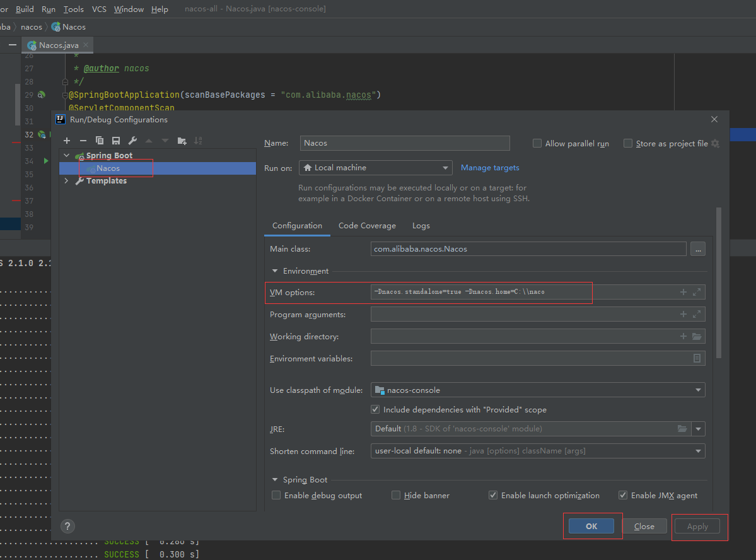Image resolution: width=756 pixels, height=560 pixels.
Task: Select the Nacos configuration in tree
Action: (157, 168)
